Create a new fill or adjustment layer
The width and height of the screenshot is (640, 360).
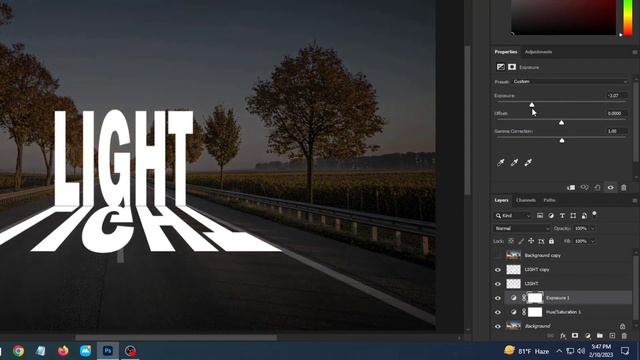[x=587, y=336]
